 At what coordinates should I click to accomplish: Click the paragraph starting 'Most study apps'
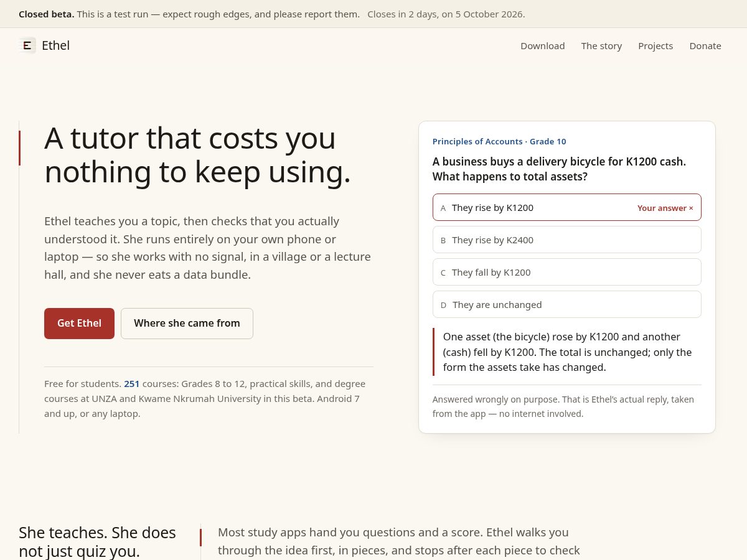[399, 542]
